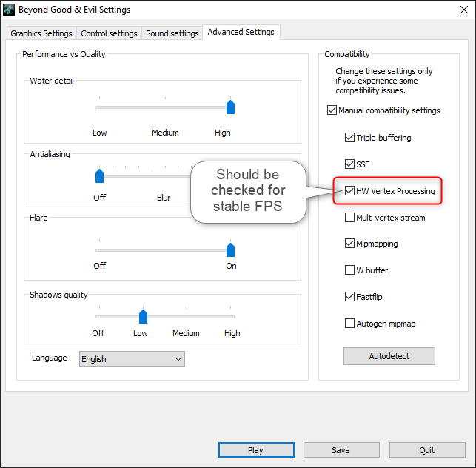Click the Quit button
The image size is (476, 468).
[427, 449]
